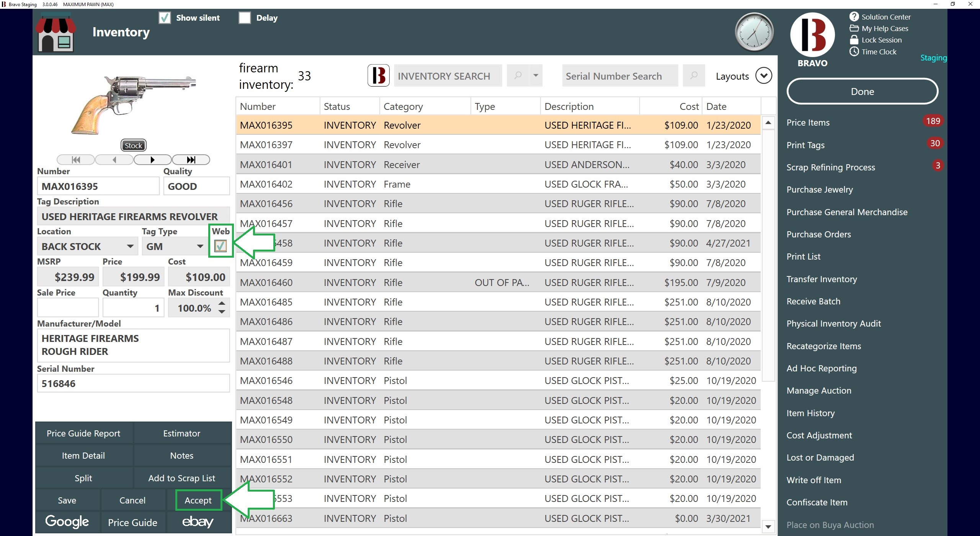The height and width of the screenshot is (536, 980).
Task: Toggle the Show silent checkbox
Action: click(x=165, y=18)
